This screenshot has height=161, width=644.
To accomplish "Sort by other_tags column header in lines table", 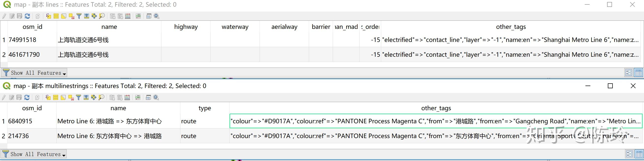I will pyautogui.click(x=511, y=27).
